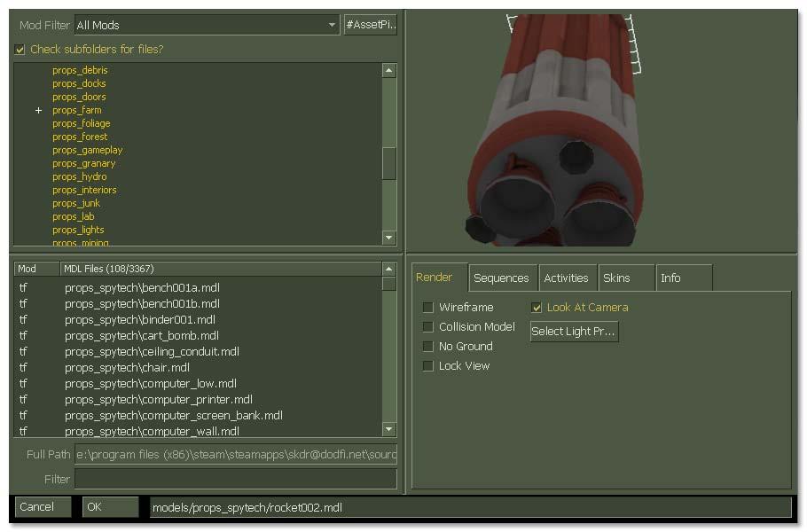Click the OK button
Screen dimensions: 807x532
click(110, 507)
